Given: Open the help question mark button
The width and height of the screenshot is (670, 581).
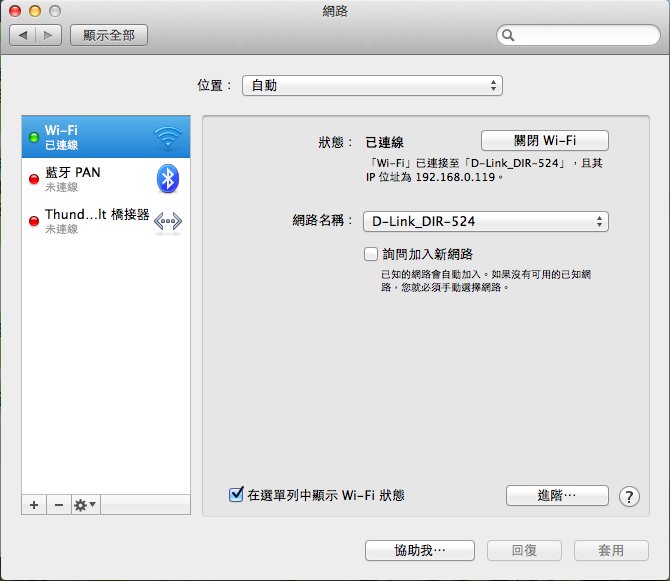Looking at the screenshot, I should [x=629, y=496].
